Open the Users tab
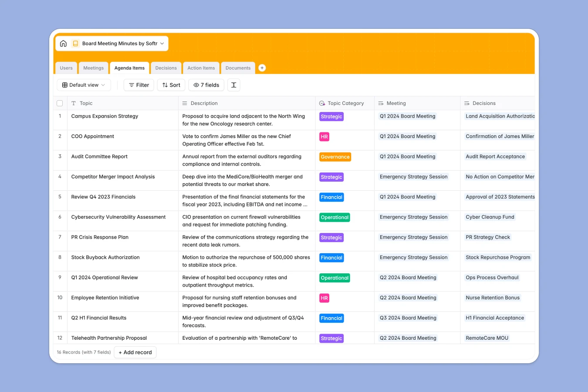Screen dimensions: 588x392 66,68
